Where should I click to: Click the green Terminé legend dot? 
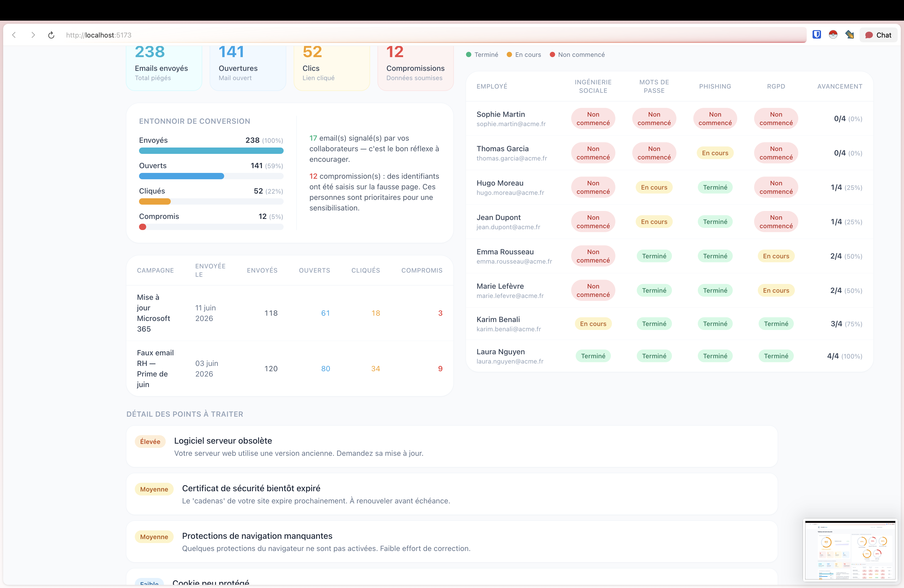click(x=469, y=55)
